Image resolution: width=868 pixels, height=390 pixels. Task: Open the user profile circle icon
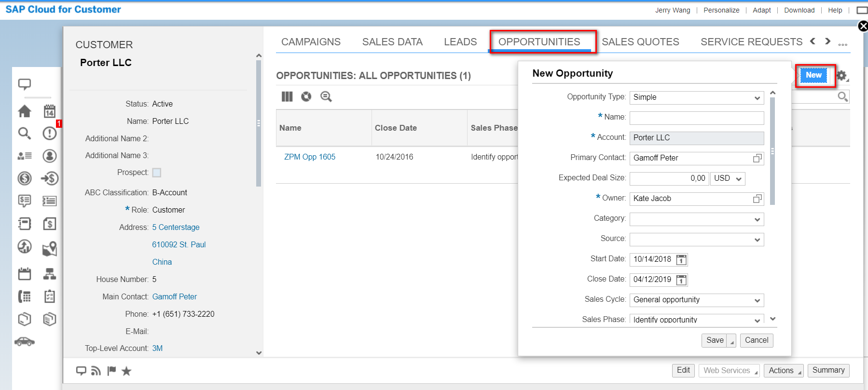coord(50,156)
